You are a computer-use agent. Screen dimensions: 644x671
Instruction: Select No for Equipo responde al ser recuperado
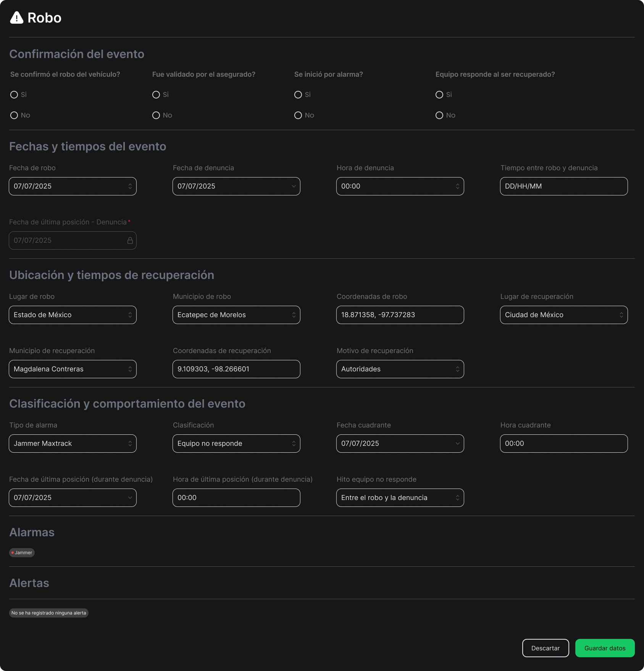(439, 115)
